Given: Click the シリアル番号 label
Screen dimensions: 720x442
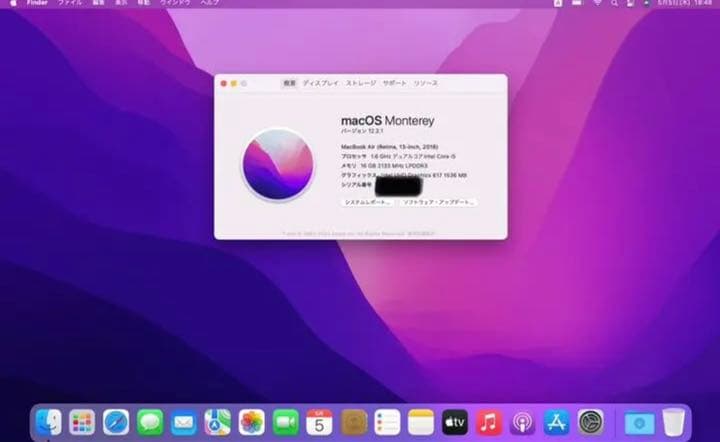Looking at the screenshot, I should click(356, 185).
